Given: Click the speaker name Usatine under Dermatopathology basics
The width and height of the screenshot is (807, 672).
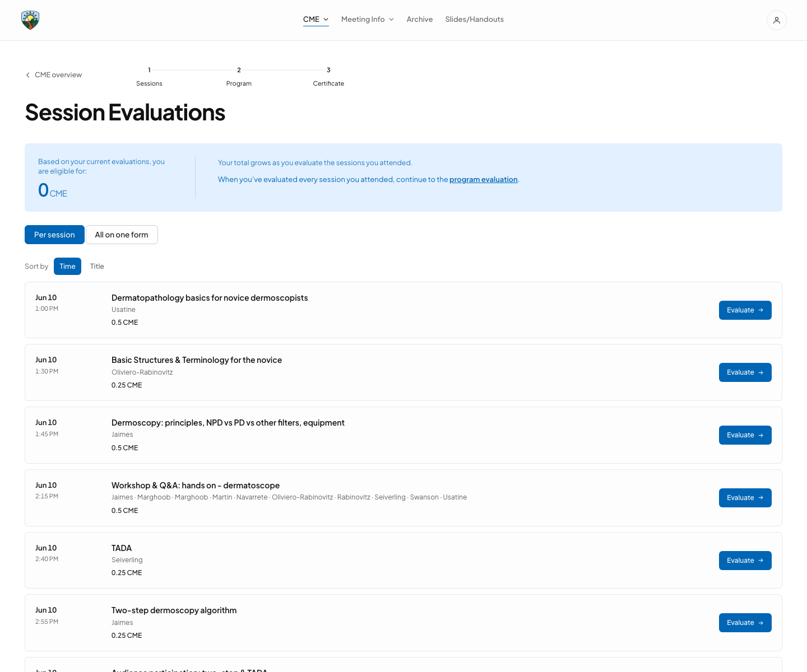Looking at the screenshot, I should pyautogui.click(x=123, y=310).
